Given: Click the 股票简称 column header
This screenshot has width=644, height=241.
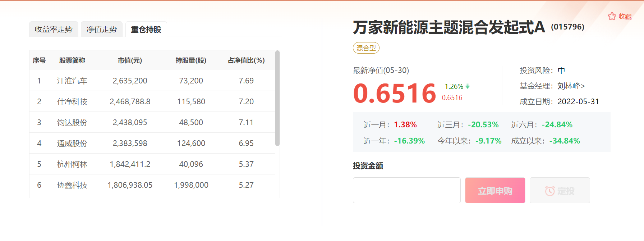Looking at the screenshot, I should click(x=72, y=60).
